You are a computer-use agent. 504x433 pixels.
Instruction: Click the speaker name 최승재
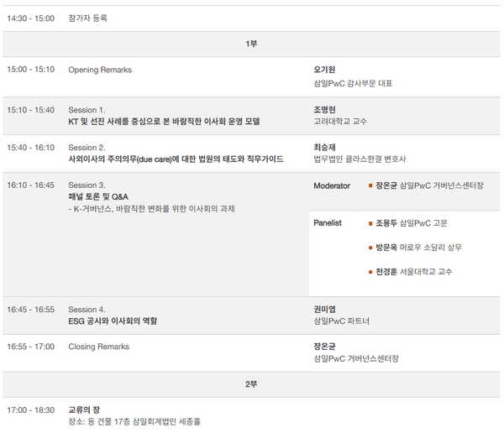(324, 147)
